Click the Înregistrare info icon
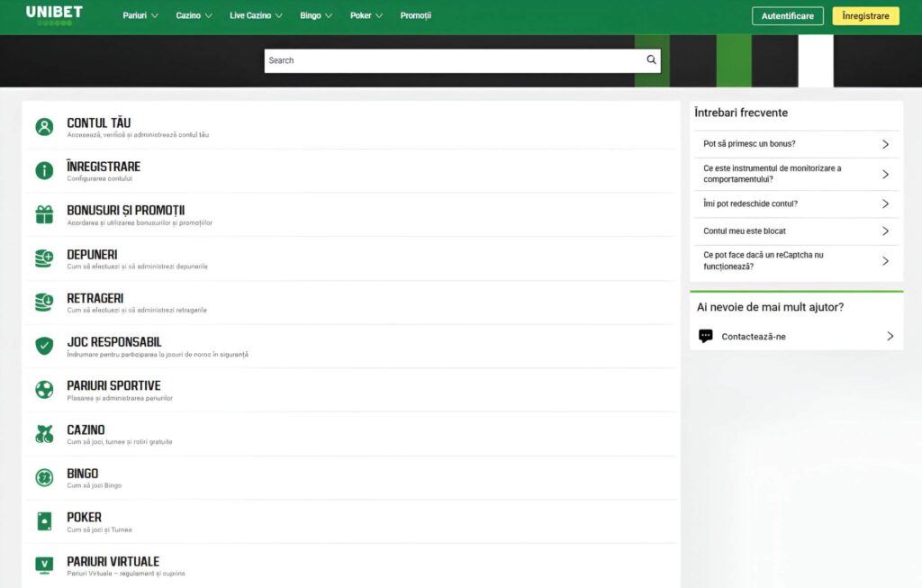922x588 pixels. click(x=44, y=170)
